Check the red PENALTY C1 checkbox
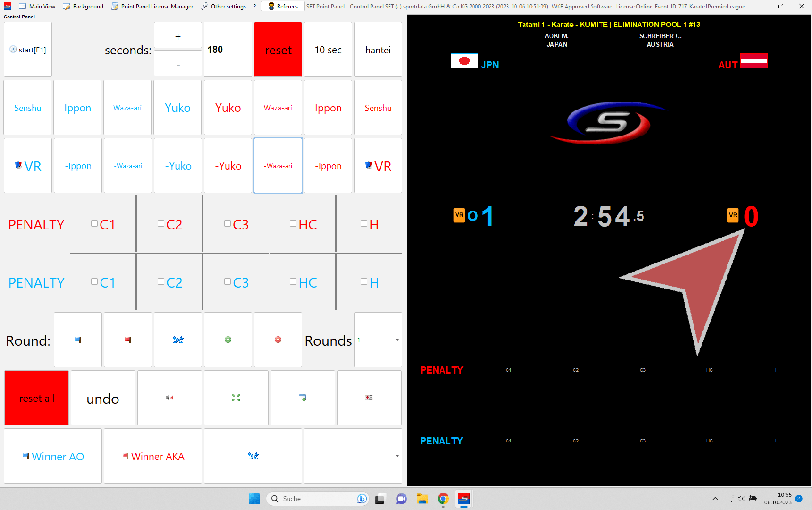 point(94,224)
